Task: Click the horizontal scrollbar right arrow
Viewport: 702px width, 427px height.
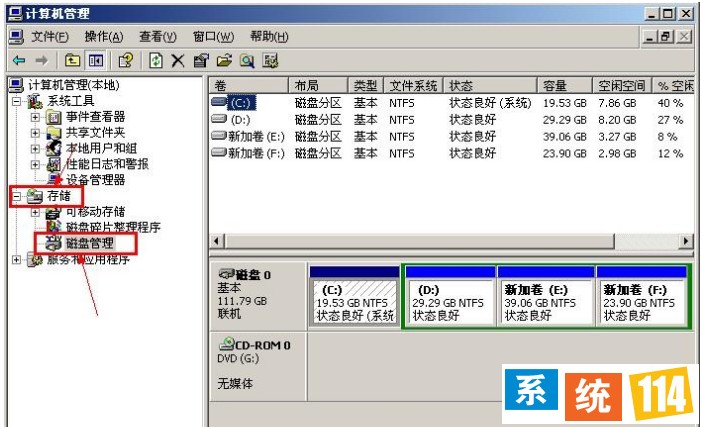Action: pyautogui.click(x=685, y=241)
